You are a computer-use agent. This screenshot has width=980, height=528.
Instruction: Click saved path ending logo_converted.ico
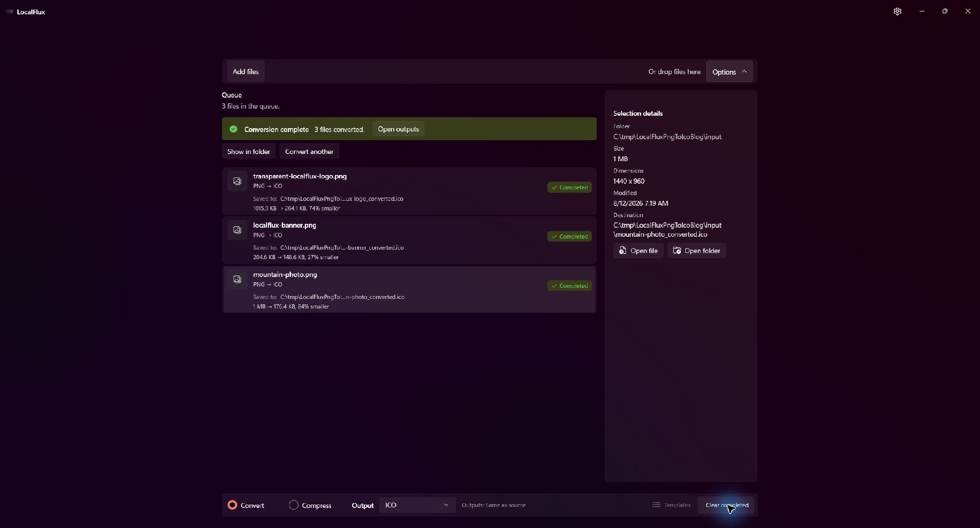click(342, 198)
